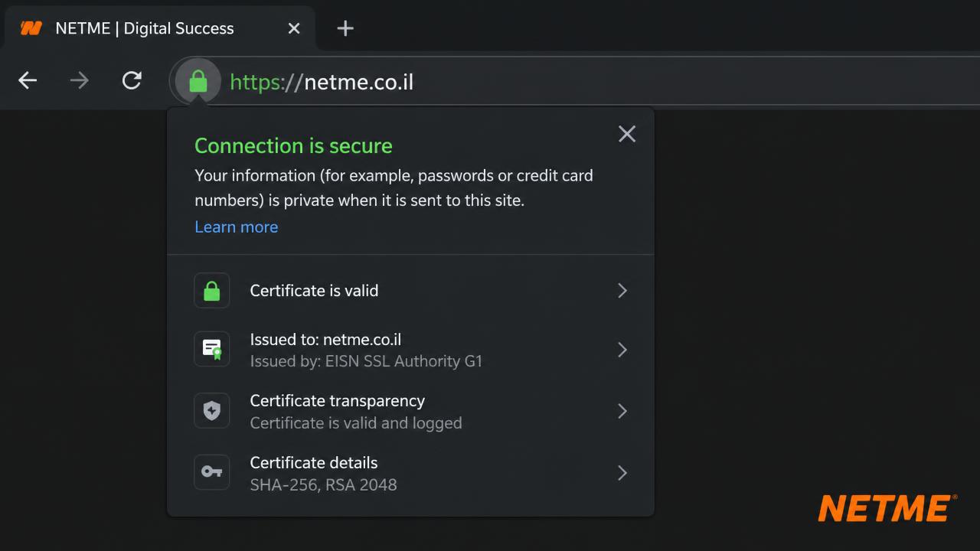Open the Learn more link

(x=237, y=227)
